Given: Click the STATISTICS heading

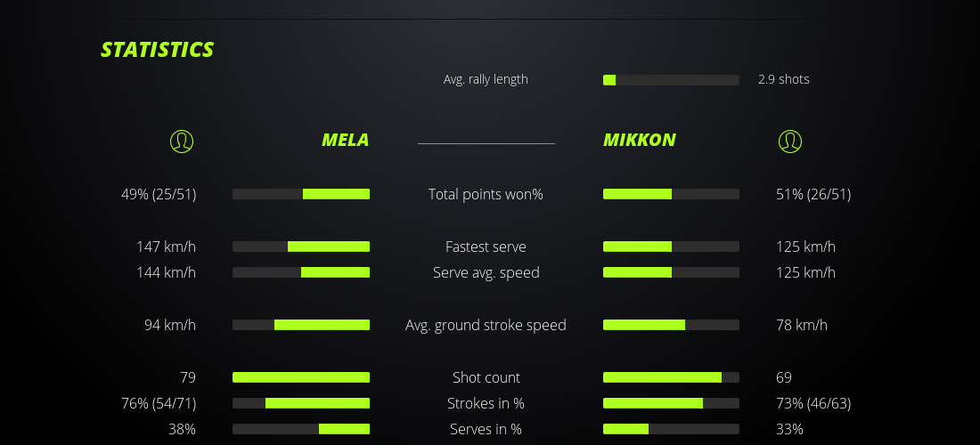Looking at the screenshot, I should pyautogui.click(x=158, y=50).
